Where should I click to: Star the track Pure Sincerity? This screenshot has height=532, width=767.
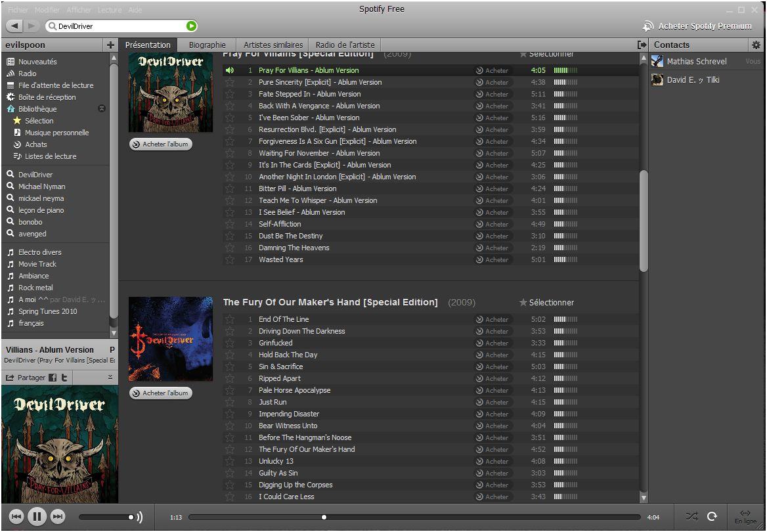tap(230, 83)
